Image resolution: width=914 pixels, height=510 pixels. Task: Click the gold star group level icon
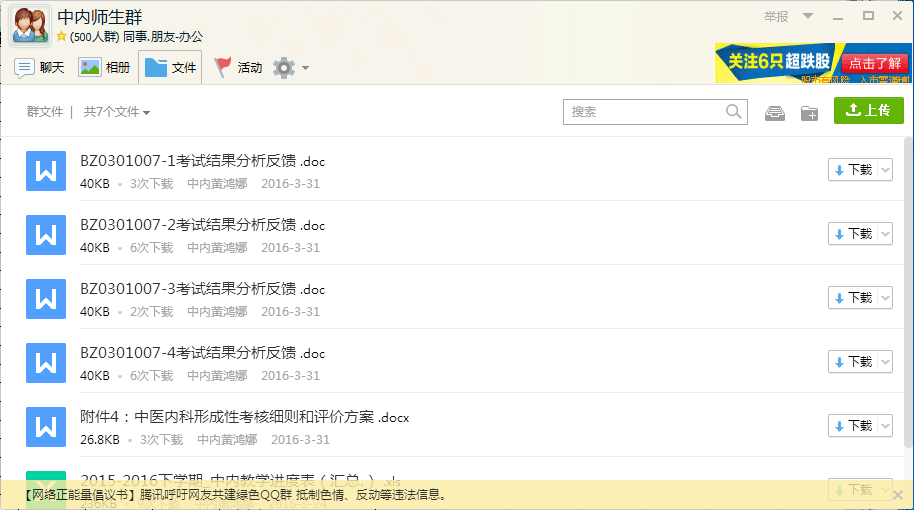point(62,37)
